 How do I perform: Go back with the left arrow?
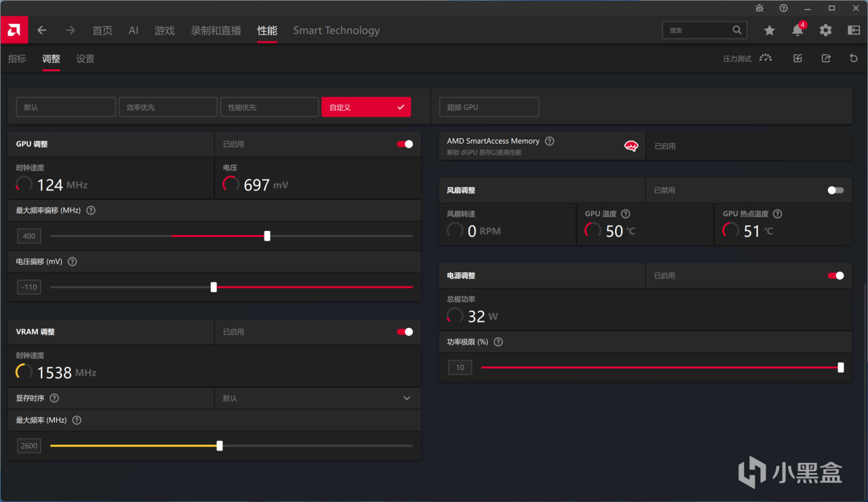click(x=42, y=30)
